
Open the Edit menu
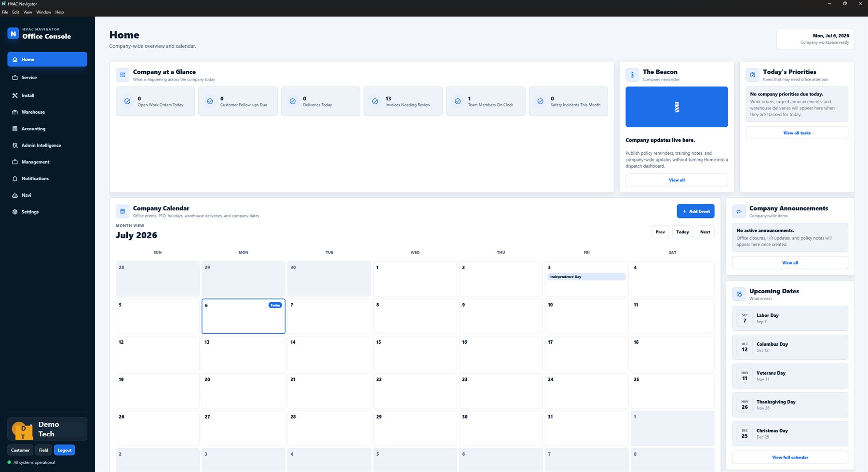(15, 12)
